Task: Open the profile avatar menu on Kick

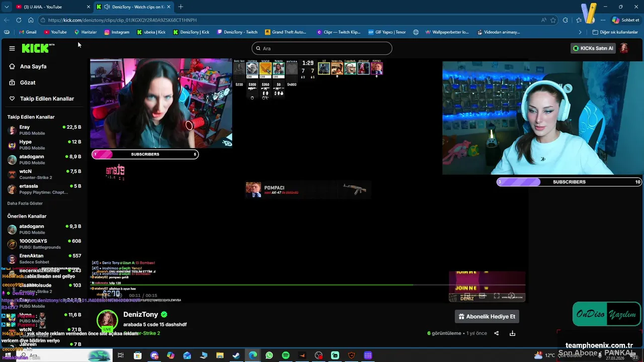Action: tap(624, 48)
